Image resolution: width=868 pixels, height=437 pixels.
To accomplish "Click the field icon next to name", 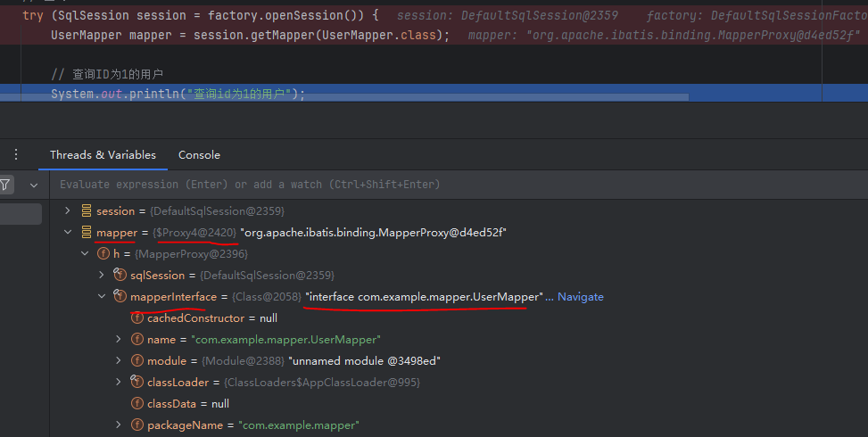I will tap(137, 339).
